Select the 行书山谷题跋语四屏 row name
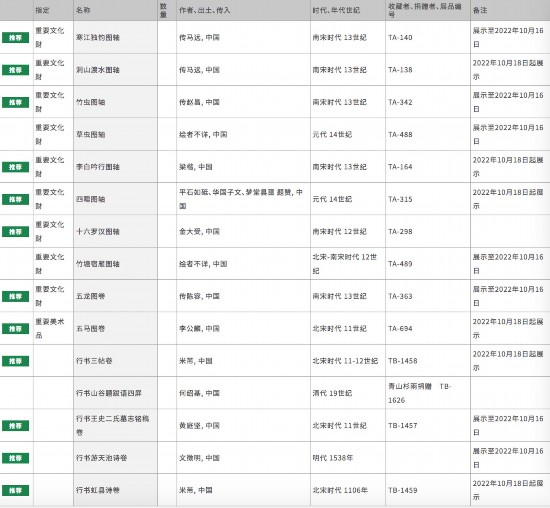The image size is (550, 508). (x=109, y=393)
